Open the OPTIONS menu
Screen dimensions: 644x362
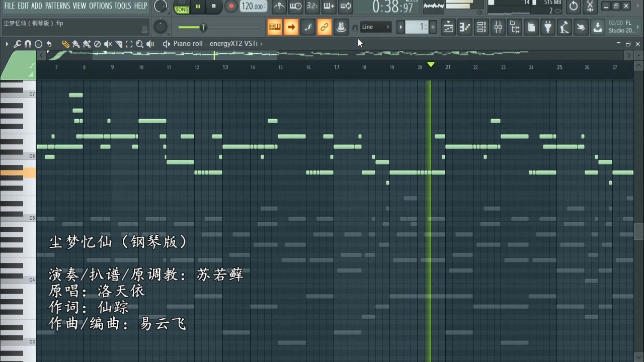click(101, 6)
